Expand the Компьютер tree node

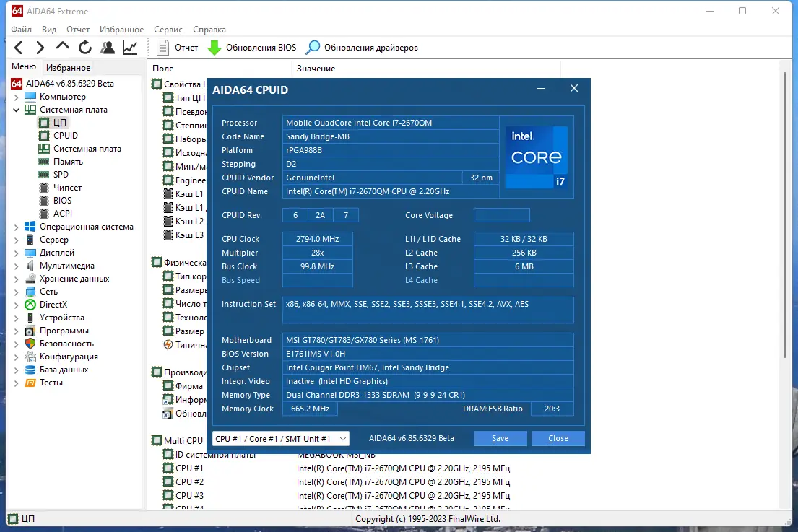tap(17, 97)
